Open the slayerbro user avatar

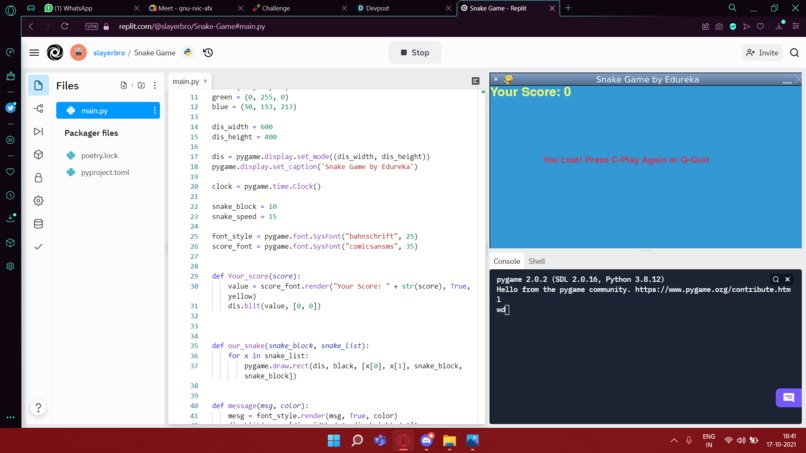click(78, 52)
